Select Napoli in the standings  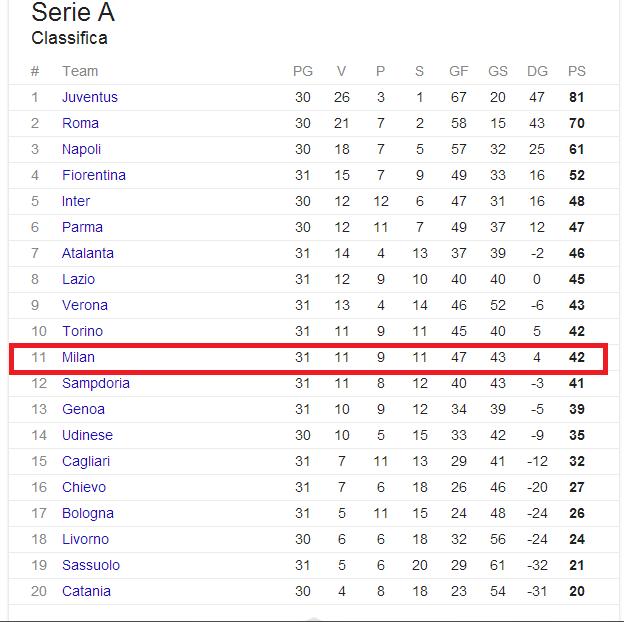click(x=81, y=149)
